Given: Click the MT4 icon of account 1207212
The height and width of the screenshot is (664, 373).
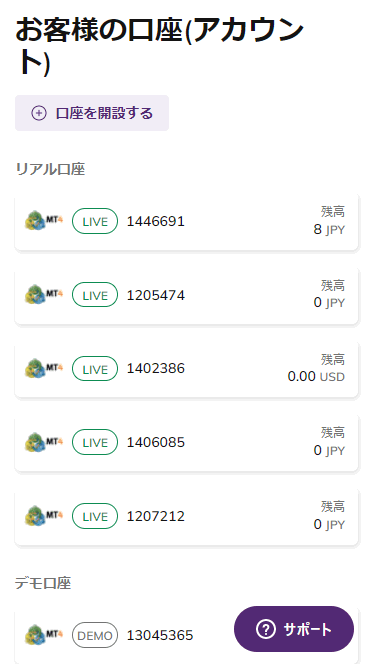Looking at the screenshot, I should (44, 517).
